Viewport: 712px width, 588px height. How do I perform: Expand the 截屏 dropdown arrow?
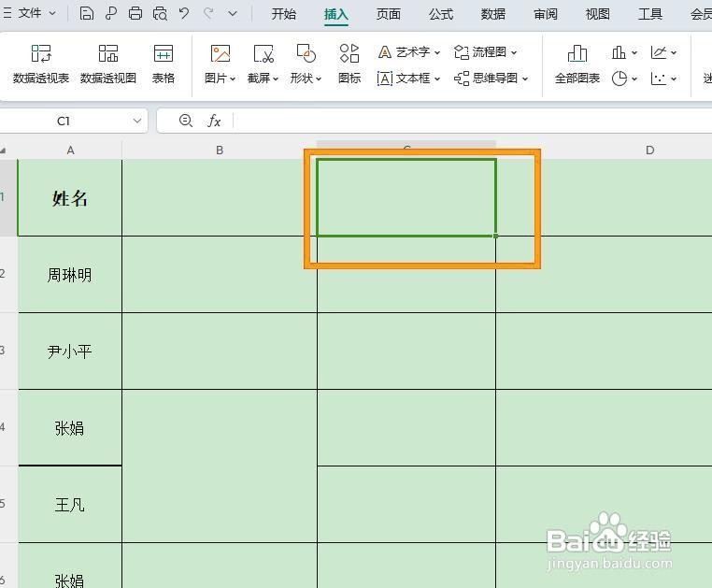pyautogui.click(x=276, y=79)
